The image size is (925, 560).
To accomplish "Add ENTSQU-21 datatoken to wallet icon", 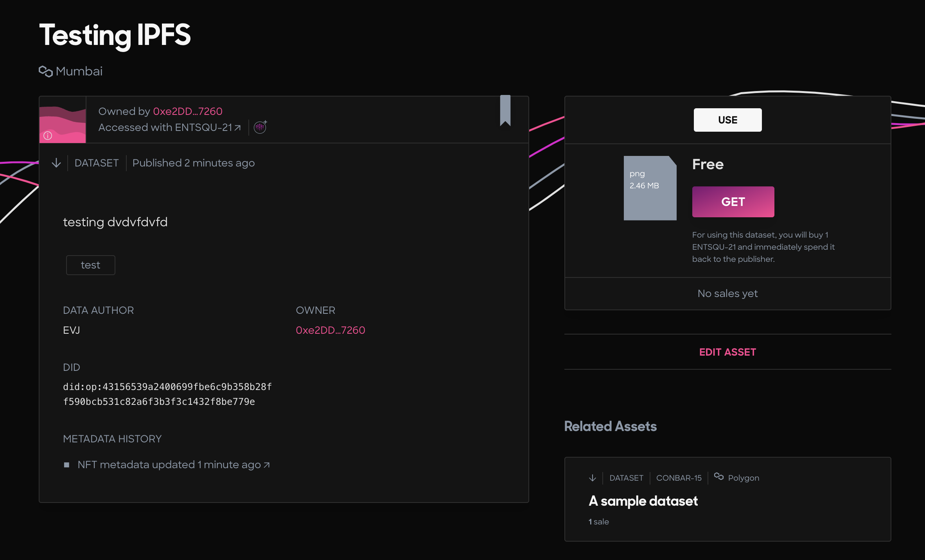I will coord(260,127).
